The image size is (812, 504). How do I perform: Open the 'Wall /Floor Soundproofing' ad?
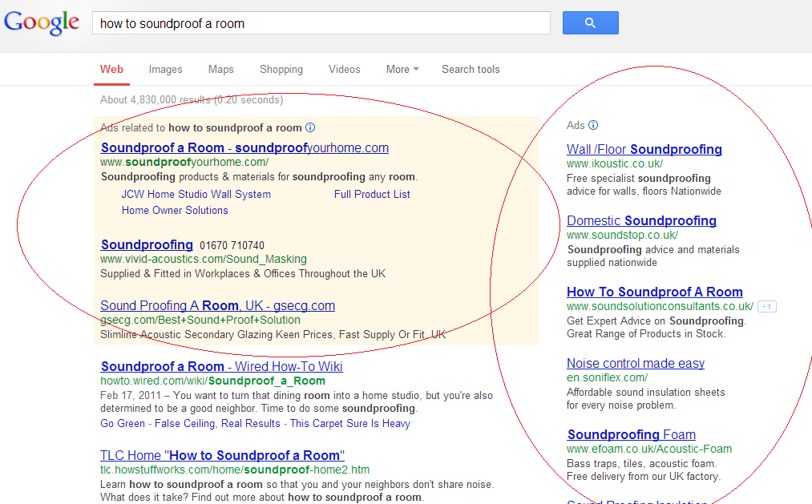[644, 149]
